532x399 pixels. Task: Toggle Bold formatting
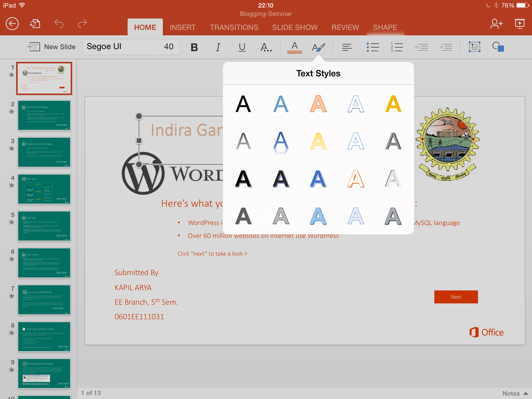(194, 47)
